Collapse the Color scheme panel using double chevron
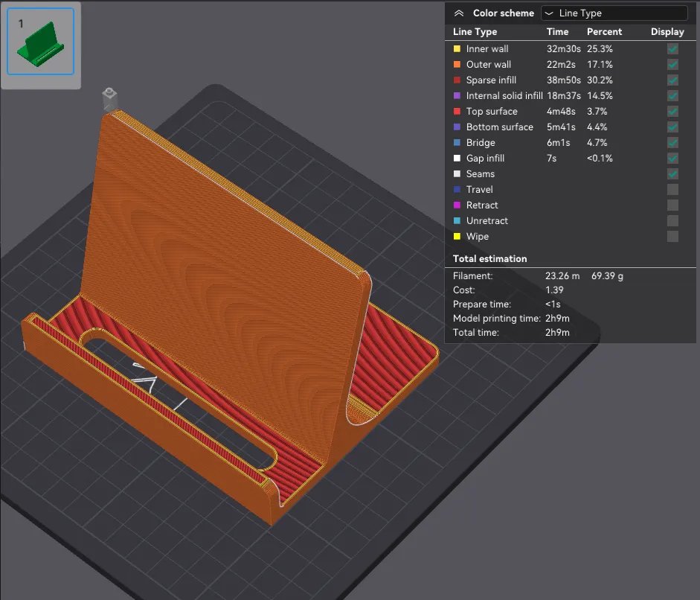The width and height of the screenshot is (700, 600). pyautogui.click(x=459, y=13)
